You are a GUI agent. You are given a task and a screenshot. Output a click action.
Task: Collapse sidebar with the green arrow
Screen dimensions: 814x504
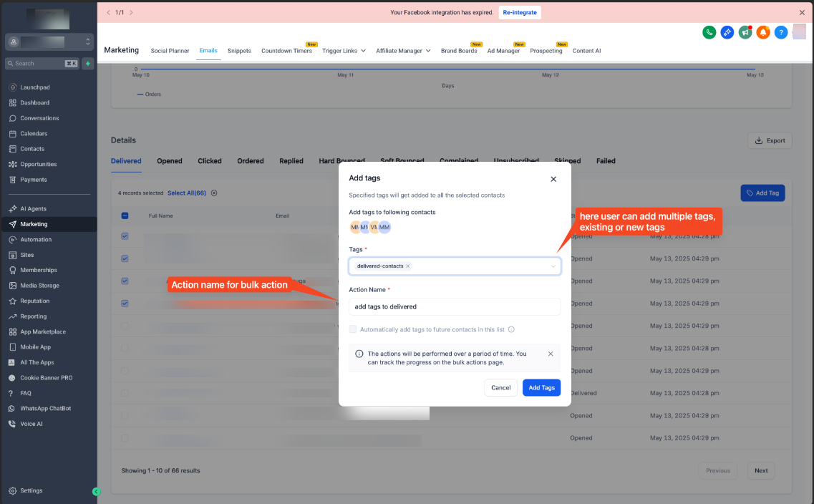coord(96,492)
